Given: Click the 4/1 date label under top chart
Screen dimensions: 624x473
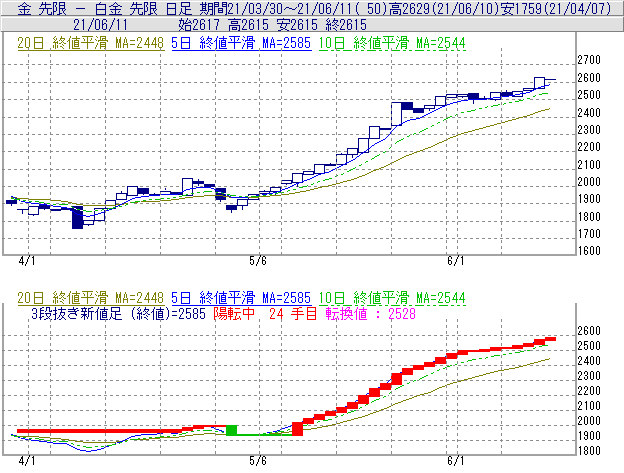Looking at the screenshot, I should (x=27, y=261).
